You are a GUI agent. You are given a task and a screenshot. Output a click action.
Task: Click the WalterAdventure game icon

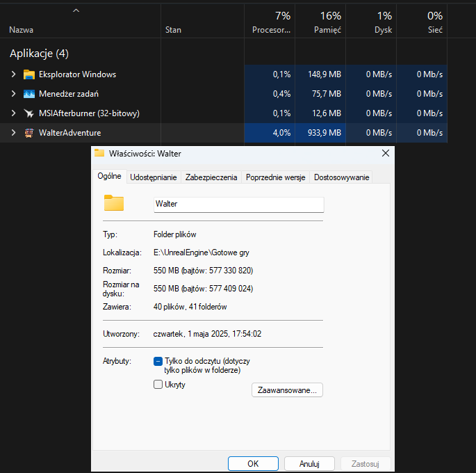pyautogui.click(x=29, y=133)
